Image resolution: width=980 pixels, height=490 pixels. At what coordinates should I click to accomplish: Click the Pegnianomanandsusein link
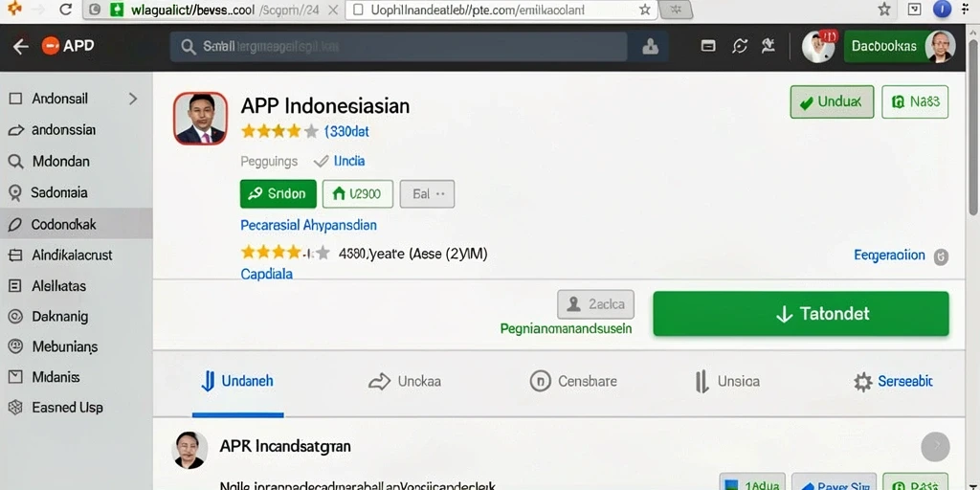[x=567, y=328]
